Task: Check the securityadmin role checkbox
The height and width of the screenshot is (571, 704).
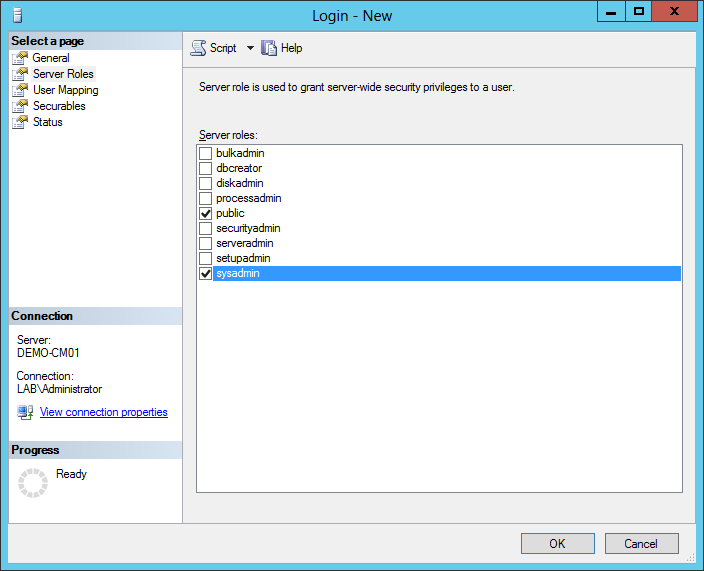Action: [206, 228]
